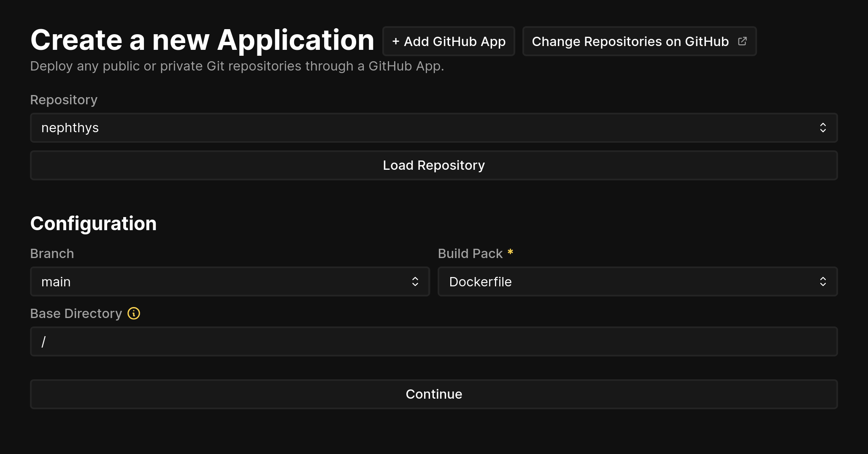Click the Base Directory info icon
This screenshot has height=454, width=868.
click(x=134, y=313)
